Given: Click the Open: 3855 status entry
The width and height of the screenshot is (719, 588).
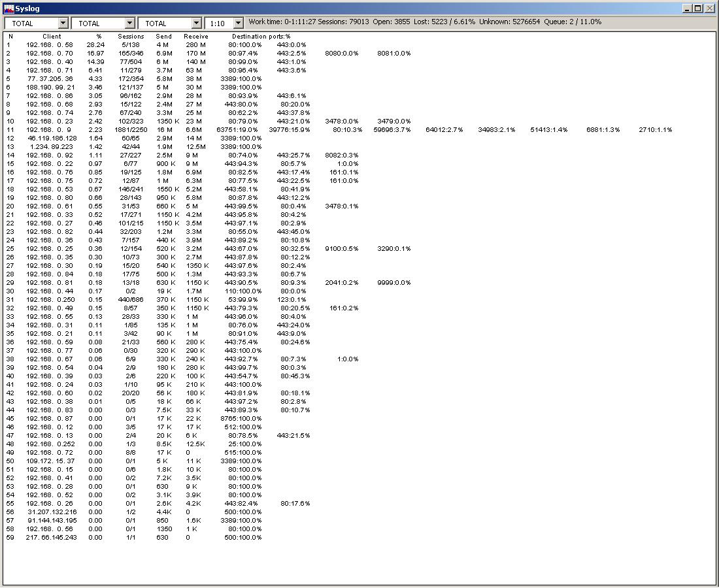Looking at the screenshot, I should (392, 22).
